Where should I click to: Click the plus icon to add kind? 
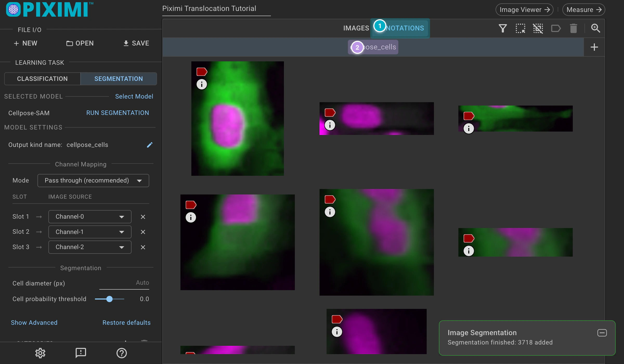pos(594,47)
